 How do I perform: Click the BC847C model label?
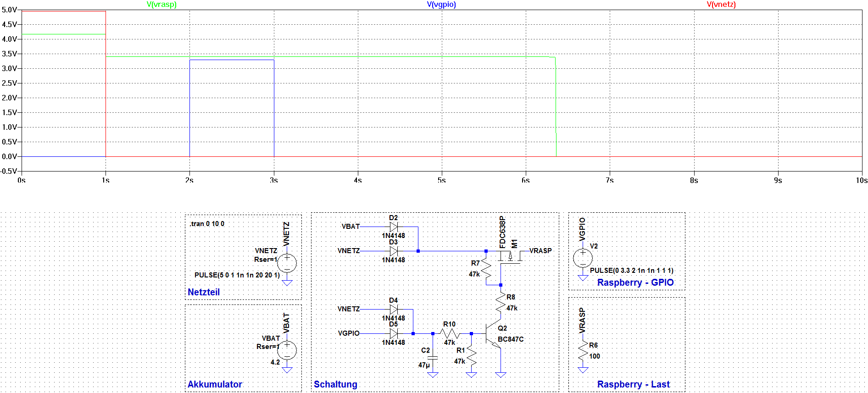coord(511,339)
